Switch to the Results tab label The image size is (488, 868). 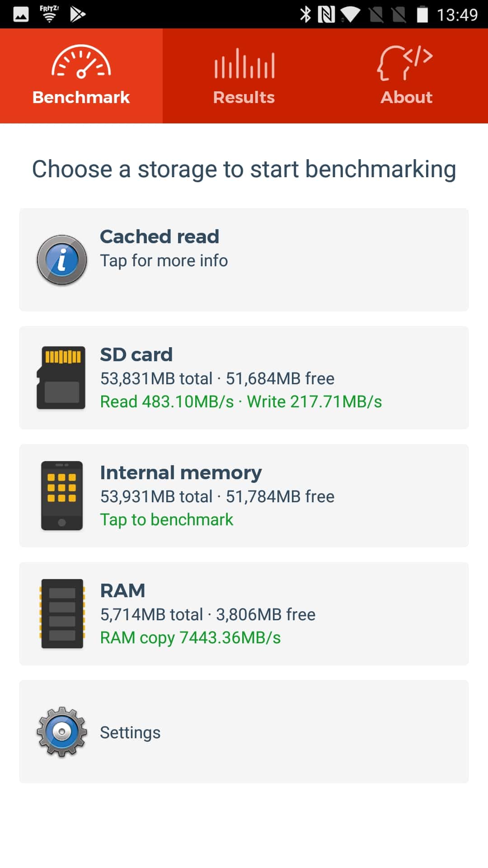[x=244, y=97]
